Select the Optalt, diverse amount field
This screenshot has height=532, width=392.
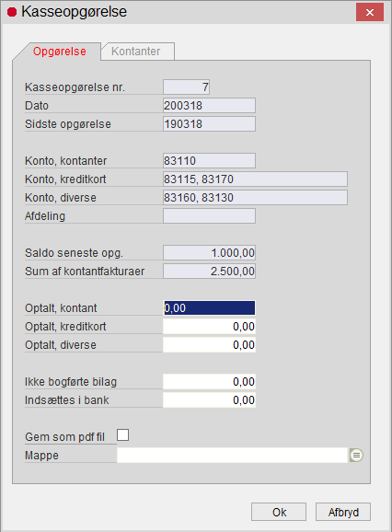coord(209,345)
